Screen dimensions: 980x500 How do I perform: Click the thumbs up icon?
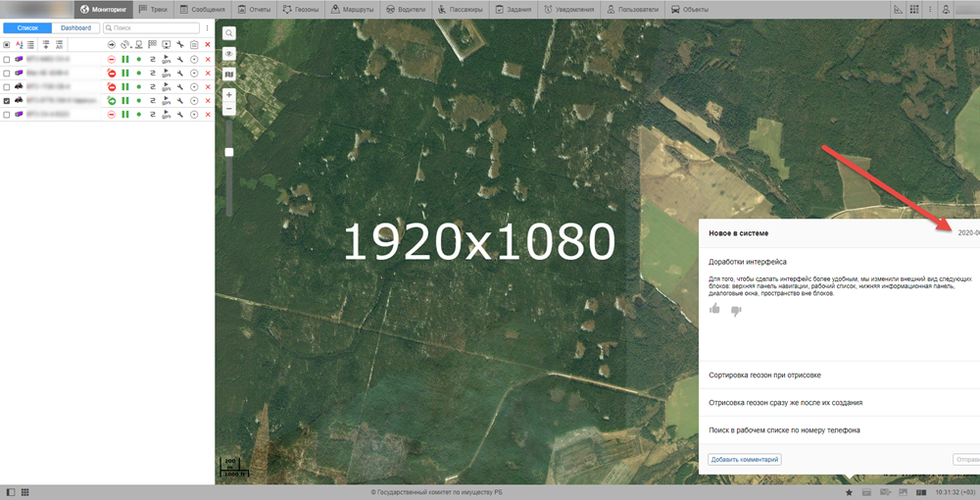714,309
